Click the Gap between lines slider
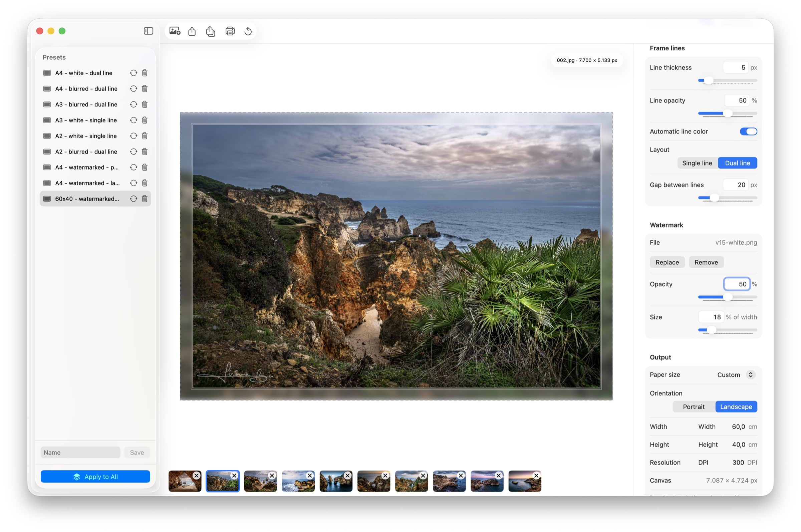801x532 pixels. [x=727, y=198]
